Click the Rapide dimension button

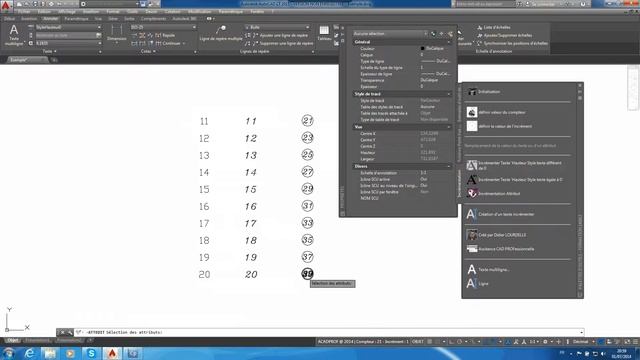(x=165, y=36)
